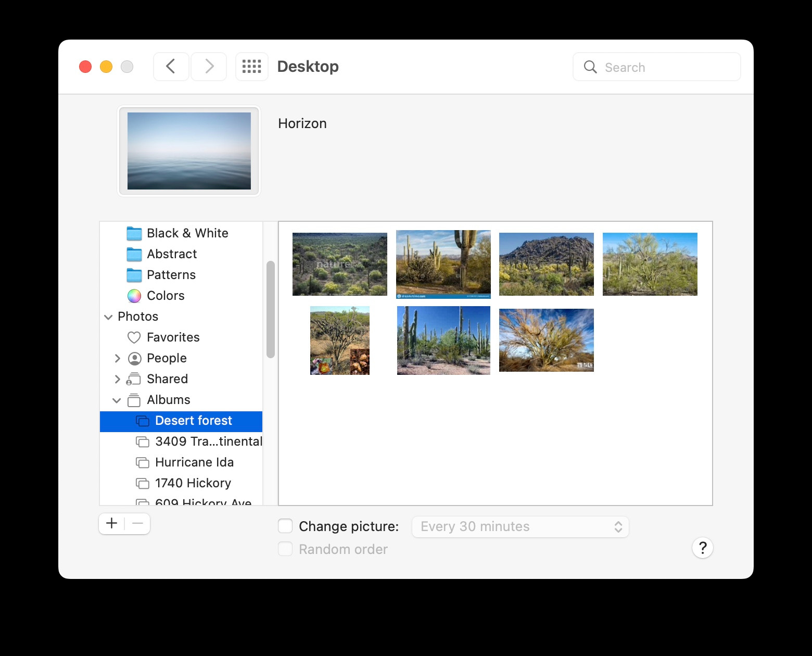Click the Shared albums icon
The height and width of the screenshot is (656, 812).
(134, 379)
